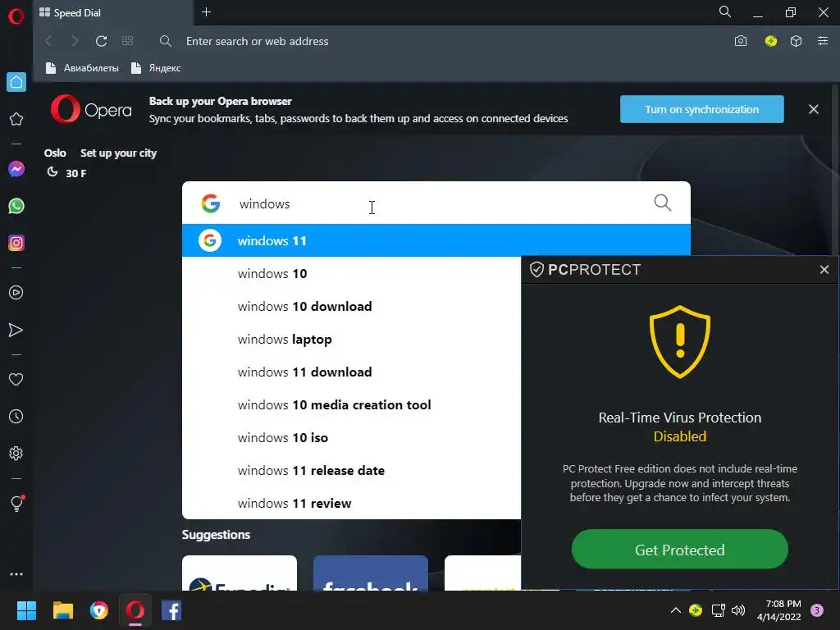
Task: Open the notification center badge
Action: [817, 610]
